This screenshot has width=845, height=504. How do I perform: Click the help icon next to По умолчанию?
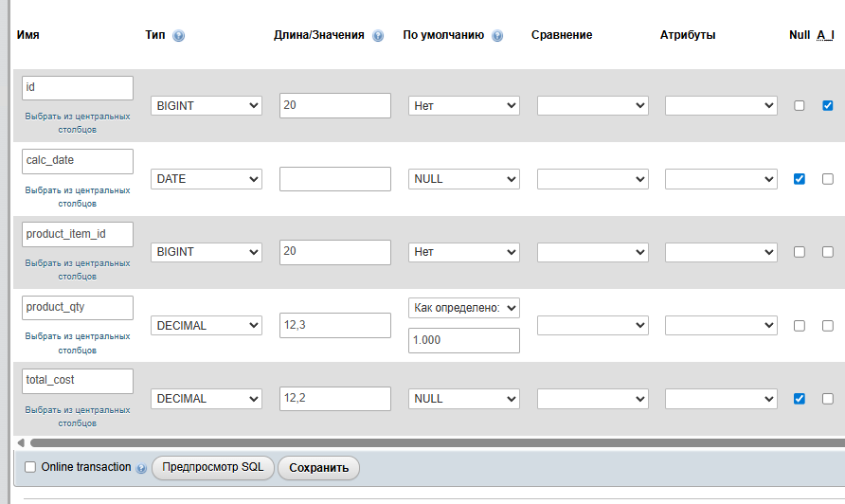tap(497, 36)
